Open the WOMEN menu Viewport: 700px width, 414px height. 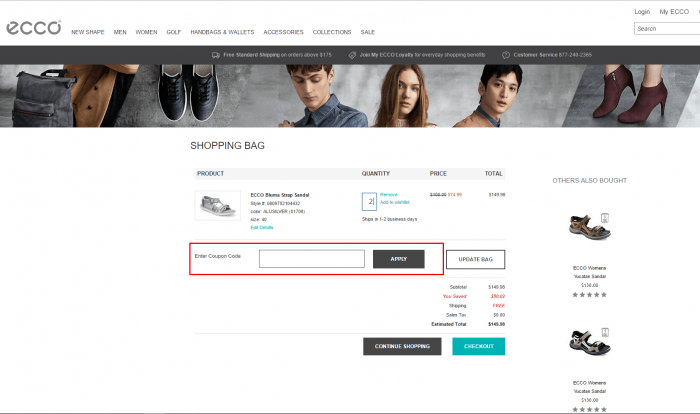point(146,32)
